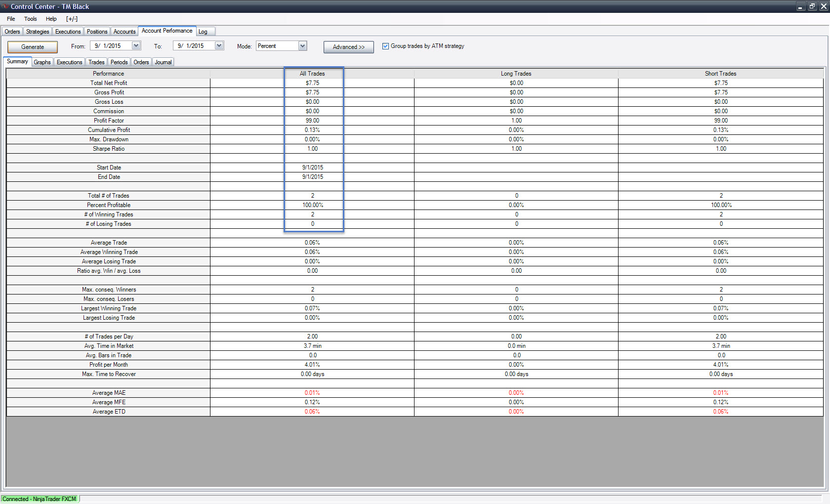Select the Average ETD row label
This screenshot has width=830, height=504.
[x=109, y=412]
